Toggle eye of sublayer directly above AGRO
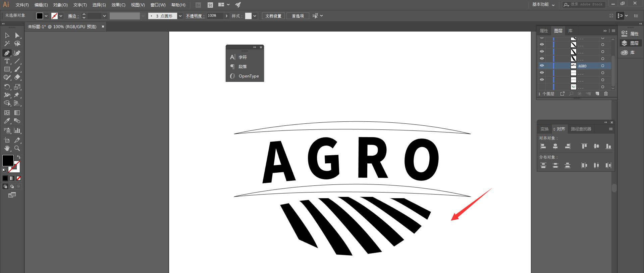The width and height of the screenshot is (644, 273). (x=542, y=59)
